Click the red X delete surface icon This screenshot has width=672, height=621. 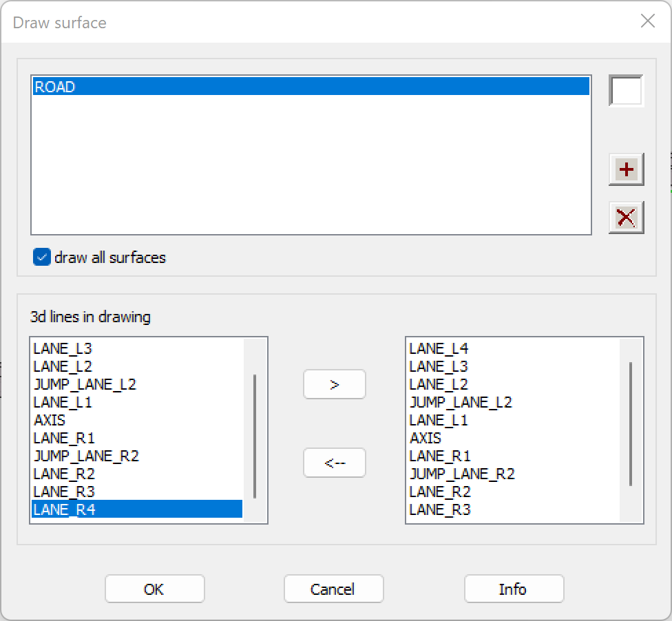tap(626, 218)
